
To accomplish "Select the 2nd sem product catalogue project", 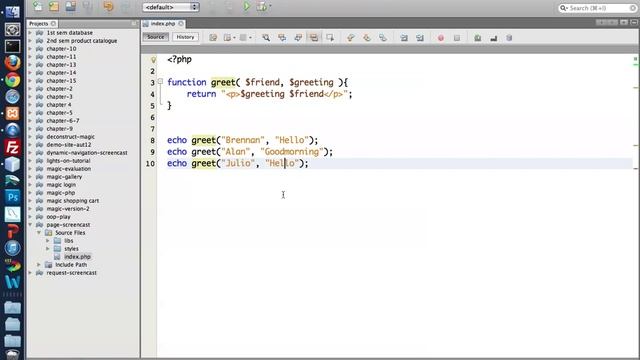I will [82, 41].
